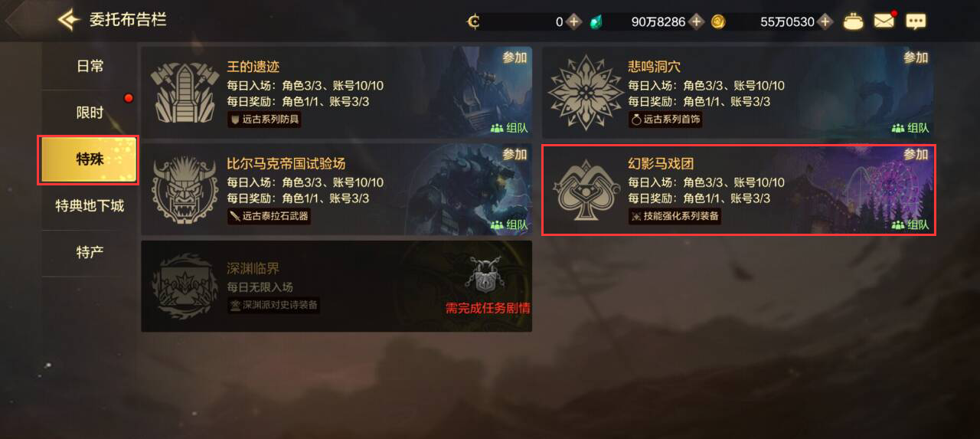Screen dimensions: 980x439
Task: Open the mail envelope icon
Action: pyautogui.click(x=884, y=21)
